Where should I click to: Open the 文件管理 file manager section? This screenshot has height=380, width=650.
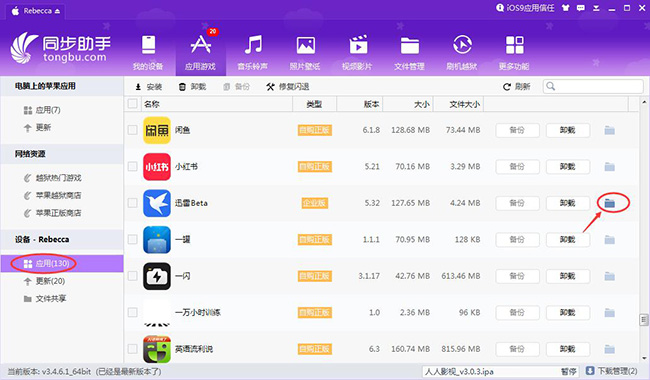410,53
